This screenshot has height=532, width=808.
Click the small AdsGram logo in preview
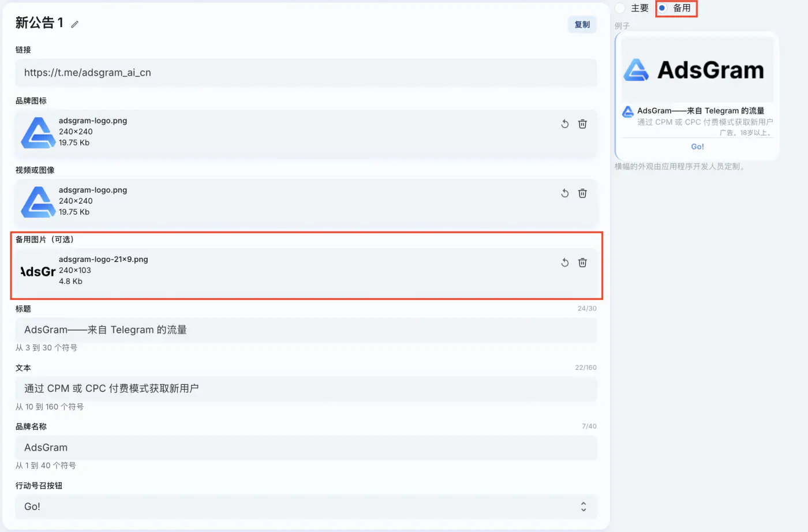pyautogui.click(x=628, y=111)
